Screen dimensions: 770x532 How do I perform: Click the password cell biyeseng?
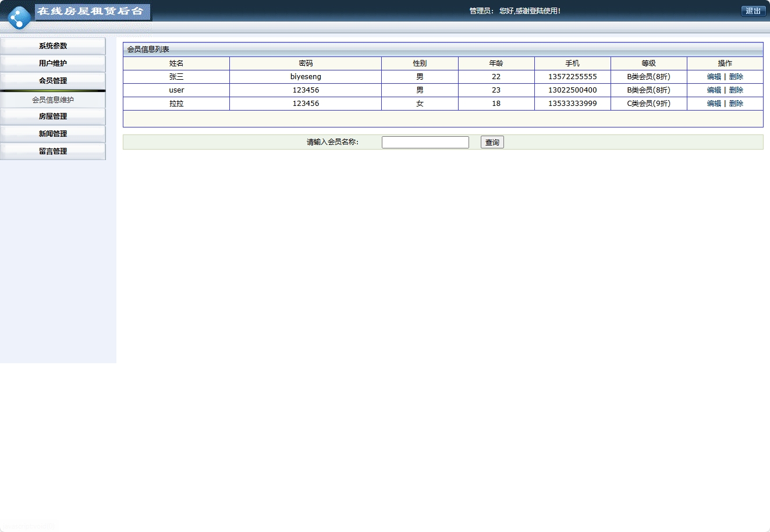(306, 77)
